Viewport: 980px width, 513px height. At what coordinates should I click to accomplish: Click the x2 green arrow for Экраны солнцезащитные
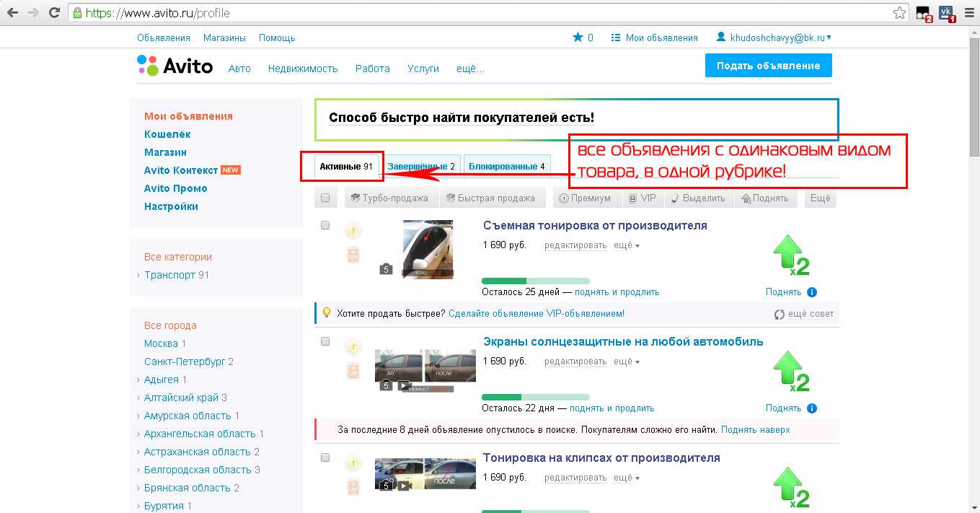pos(791,372)
